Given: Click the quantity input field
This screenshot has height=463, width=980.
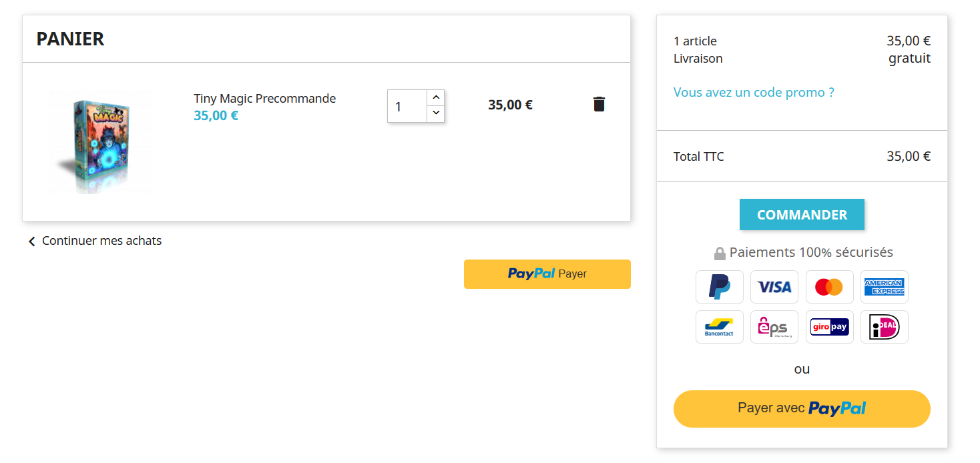Looking at the screenshot, I should point(407,106).
